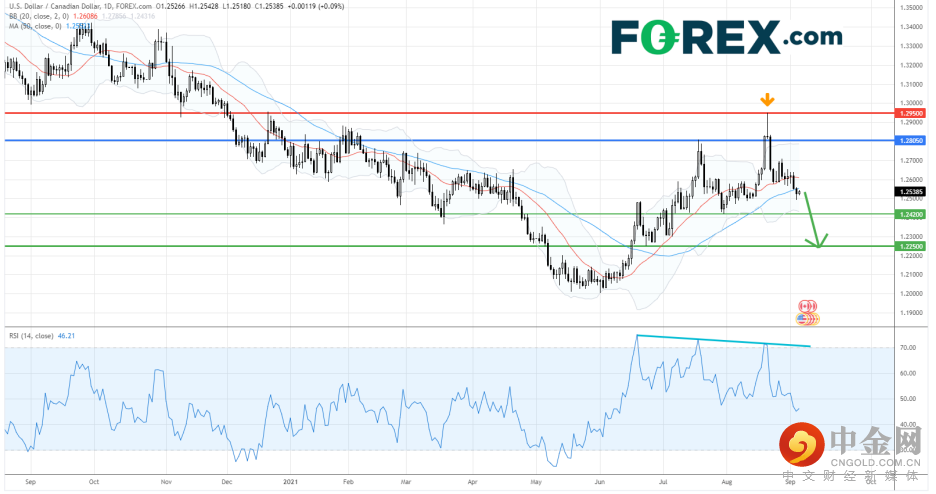Screen dimensions: 936x494
Task: Click the green 1.22500 price label
Action: [911, 246]
